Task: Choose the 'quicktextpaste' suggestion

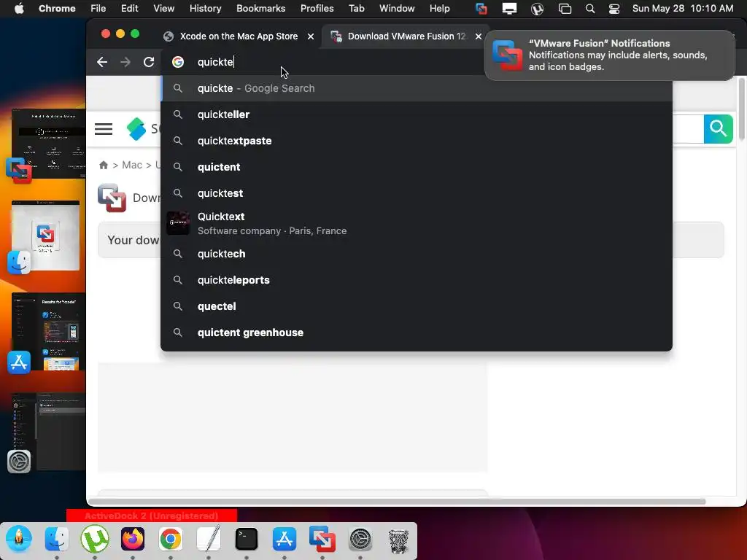Action: click(x=417, y=141)
